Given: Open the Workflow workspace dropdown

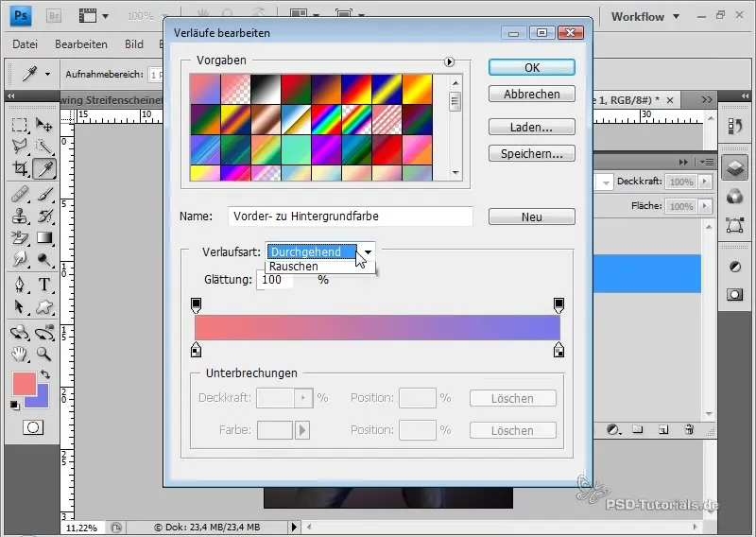Looking at the screenshot, I should [645, 16].
